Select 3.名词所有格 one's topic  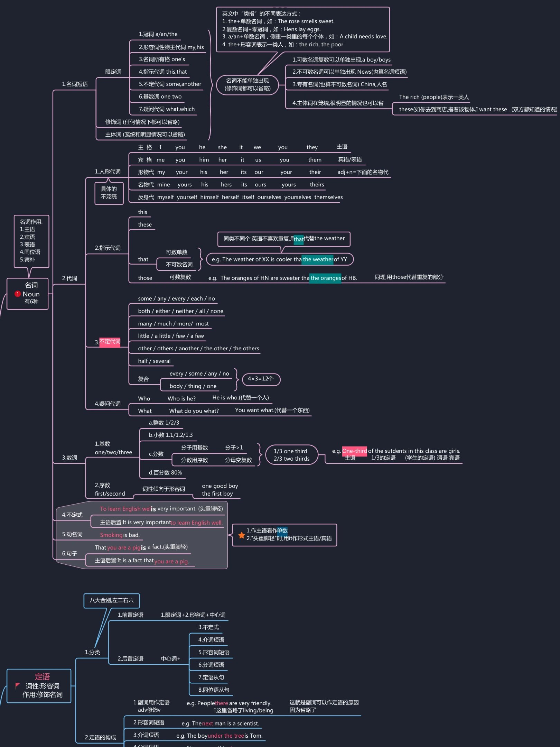[162, 59]
